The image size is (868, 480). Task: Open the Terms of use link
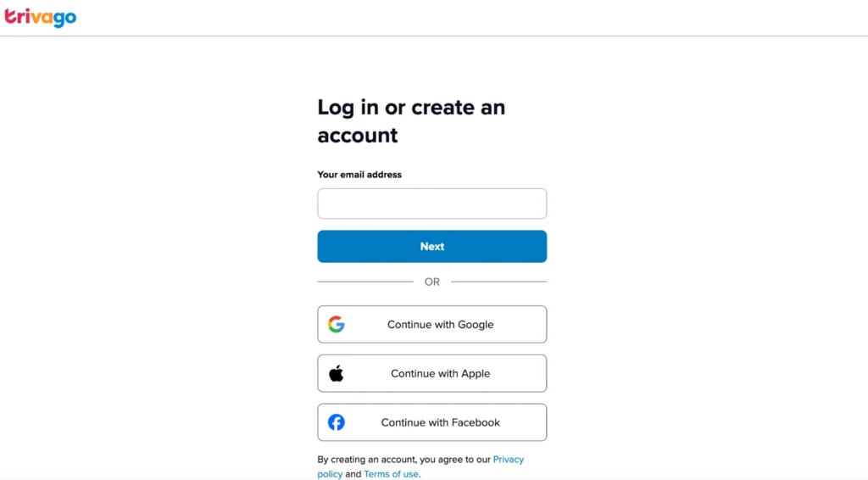pyautogui.click(x=391, y=474)
